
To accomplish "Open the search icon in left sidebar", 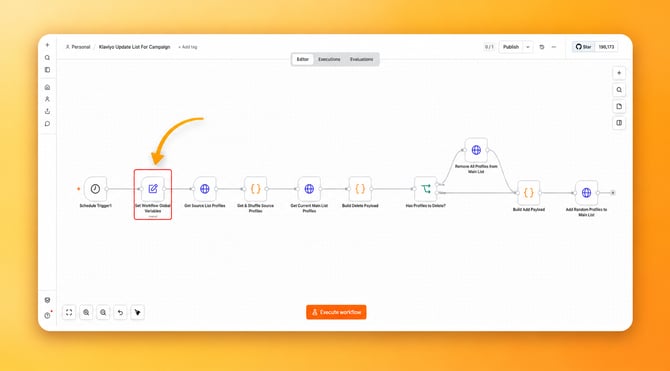I will click(x=47, y=58).
